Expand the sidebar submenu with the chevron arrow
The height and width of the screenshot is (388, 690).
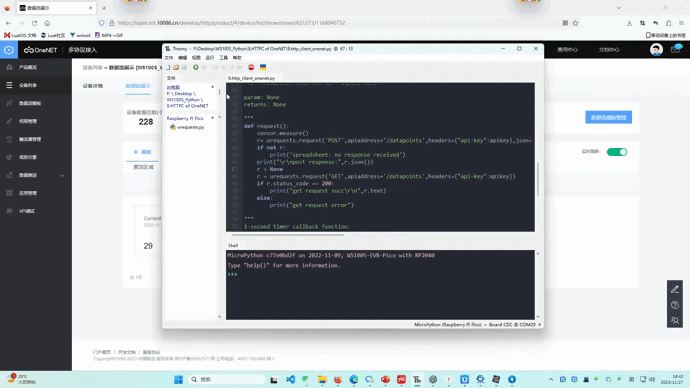[x=62, y=175]
